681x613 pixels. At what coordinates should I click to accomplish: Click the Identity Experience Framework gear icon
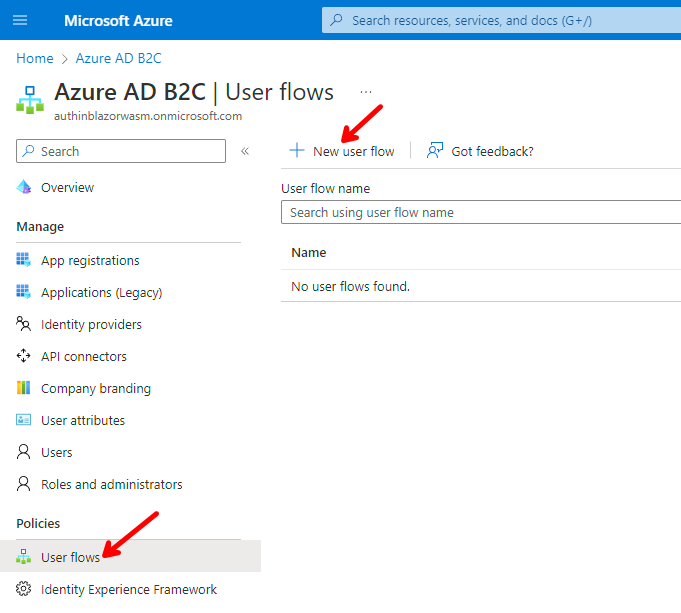(23, 589)
